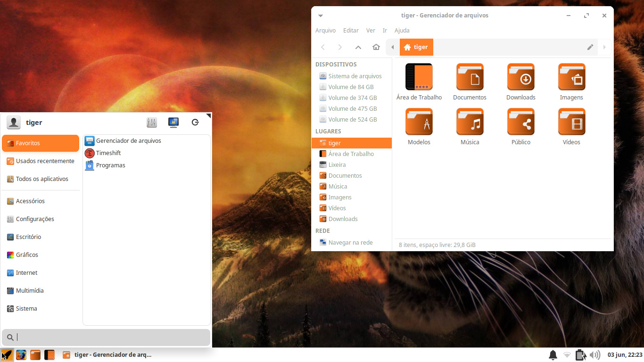
Task: Open Firefox from the taskbar
Action: point(21,355)
